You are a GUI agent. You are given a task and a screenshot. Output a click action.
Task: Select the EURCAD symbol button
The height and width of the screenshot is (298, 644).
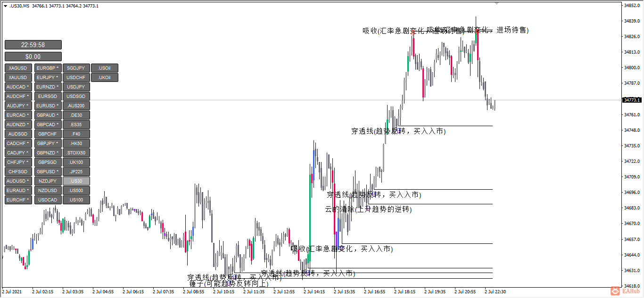(x=18, y=115)
